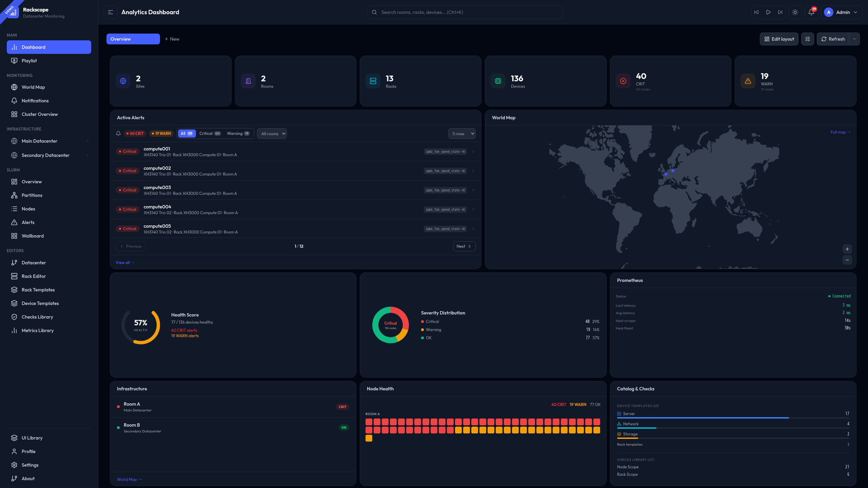868x488 pixels.
Task: Open the Admin account menu
Action: [842, 12]
